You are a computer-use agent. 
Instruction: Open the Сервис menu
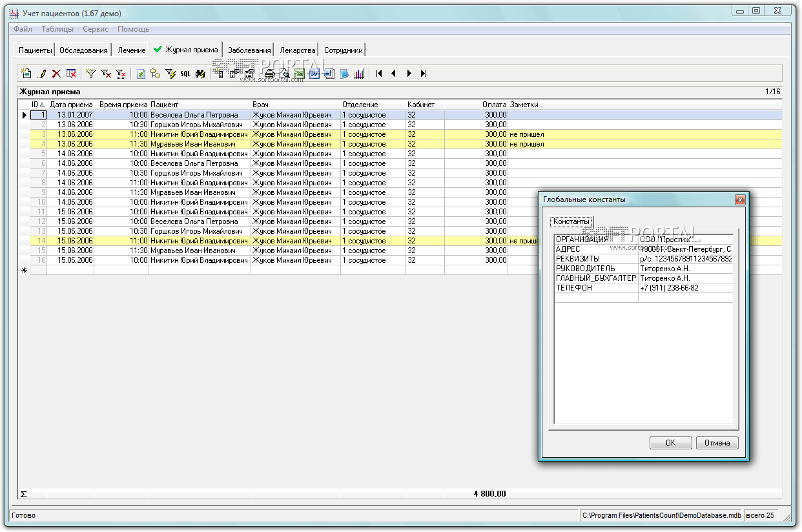click(96, 29)
